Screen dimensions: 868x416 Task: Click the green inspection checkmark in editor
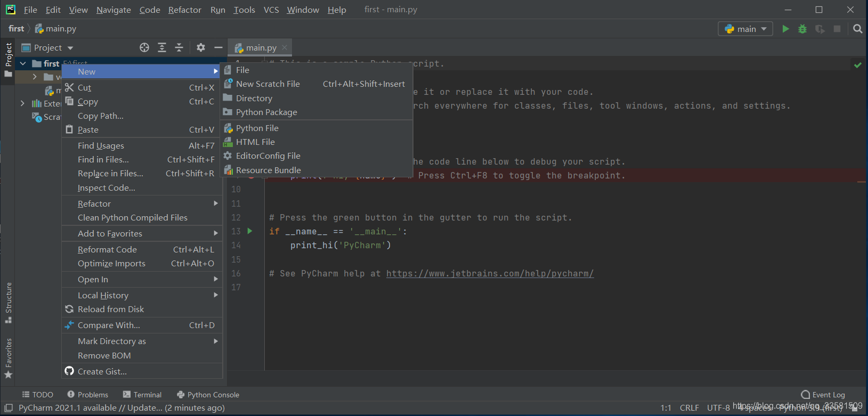coord(858,65)
